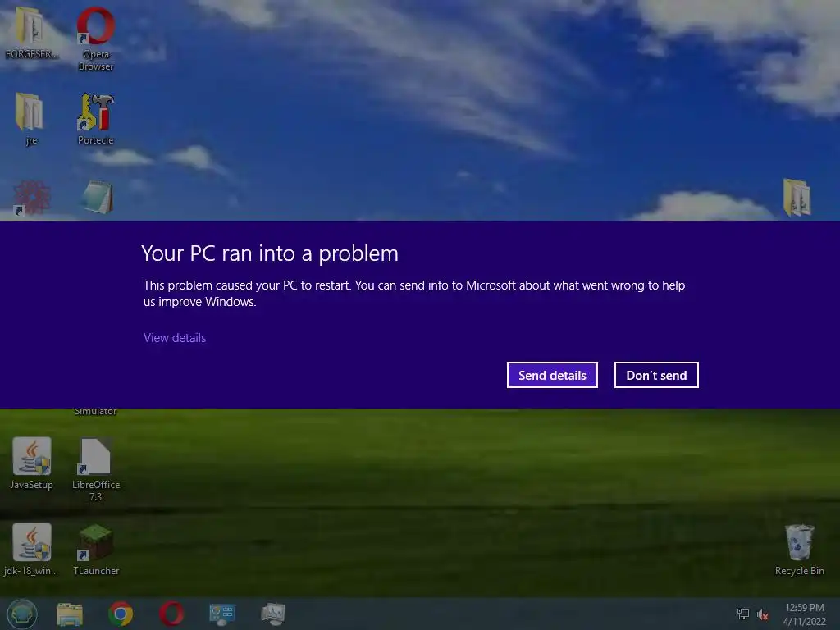
Task: Click the Send details button
Action: [x=552, y=375]
